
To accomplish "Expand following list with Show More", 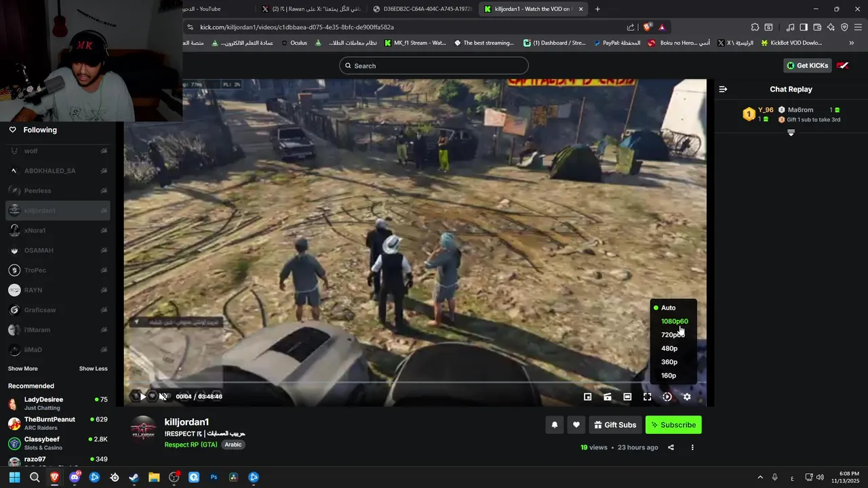I will 22,369.
